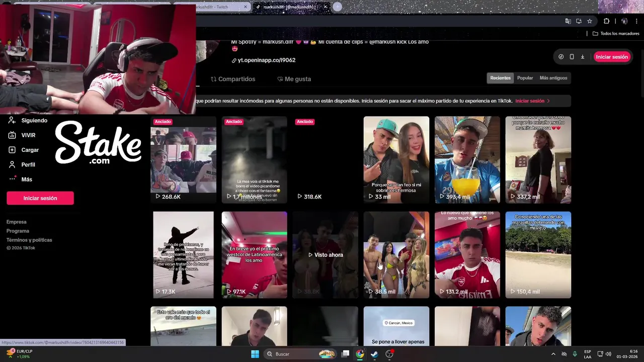644x362 pixels.
Task: Click the Programa footer link
Action: pyautogui.click(x=18, y=231)
